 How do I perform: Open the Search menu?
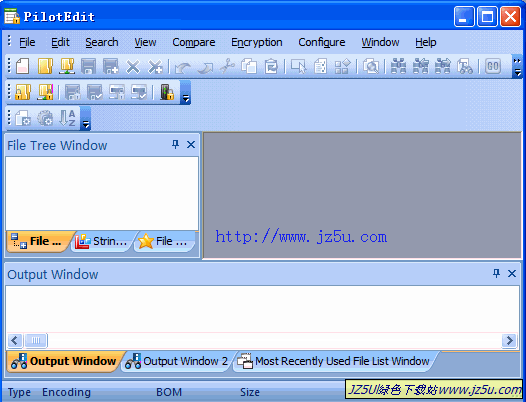(x=102, y=42)
